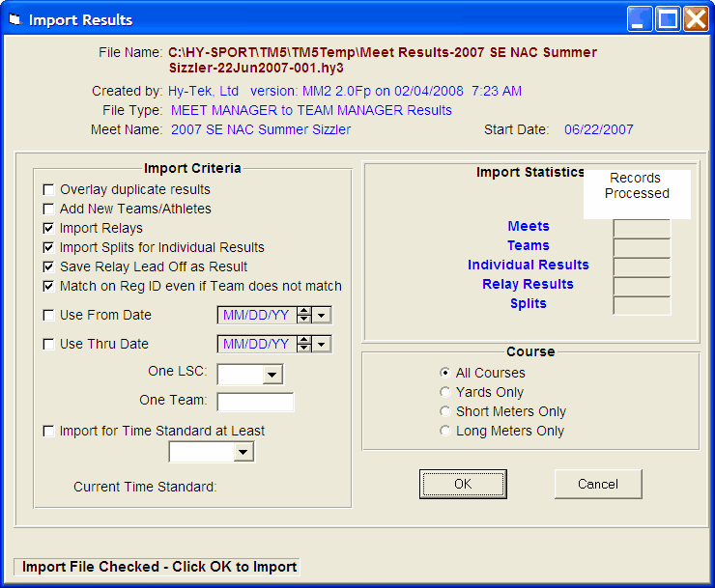The width and height of the screenshot is (715, 588).
Task: Open the time standard dropdown
Action: pyautogui.click(x=243, y=452)
